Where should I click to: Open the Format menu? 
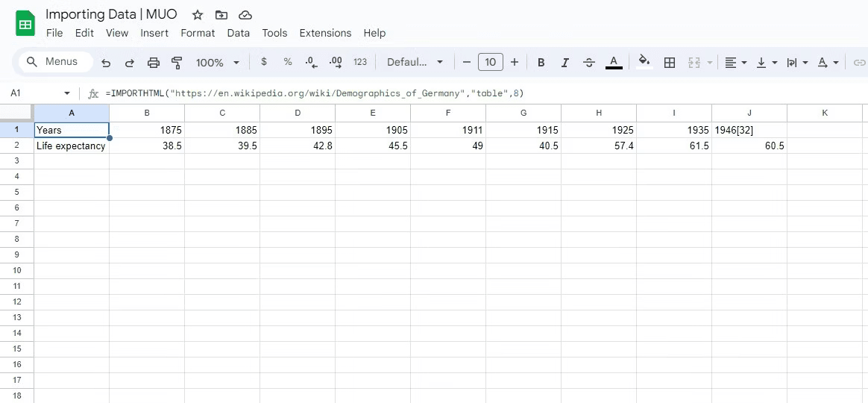click(198, 33)
